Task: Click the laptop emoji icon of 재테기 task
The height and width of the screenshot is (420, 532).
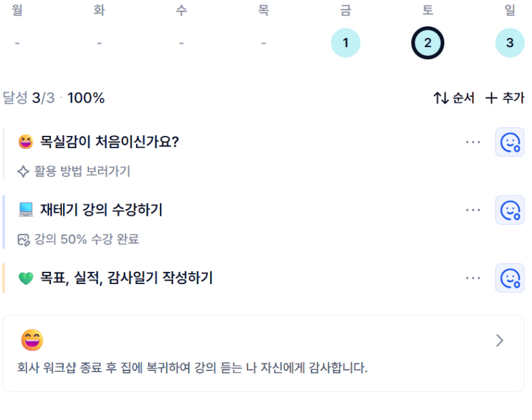Action: (26, 209)
